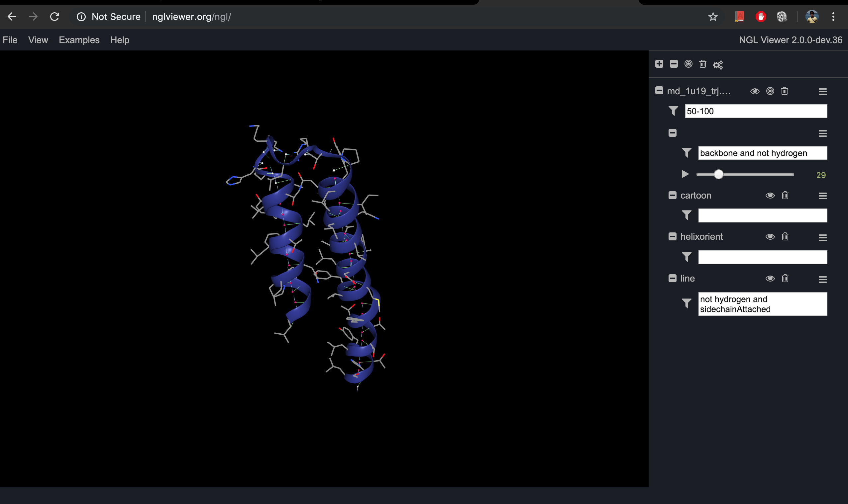Open the cartoon representation options menu

(822, 196)
